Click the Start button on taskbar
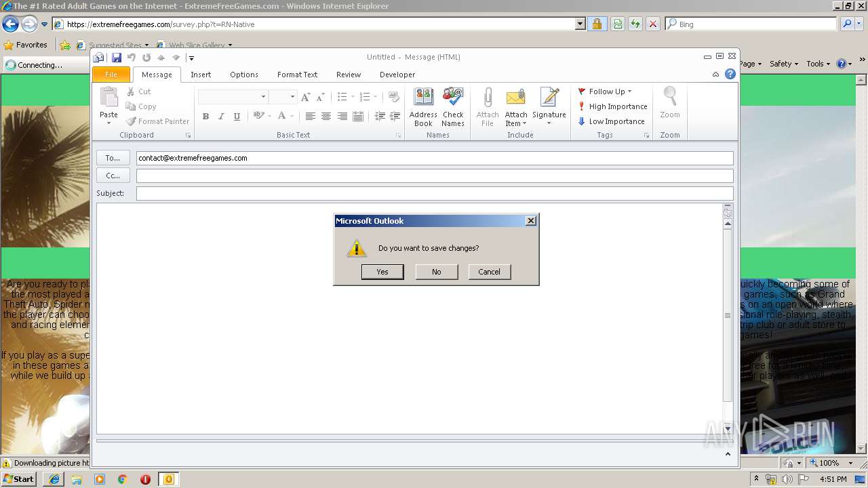 20,479
